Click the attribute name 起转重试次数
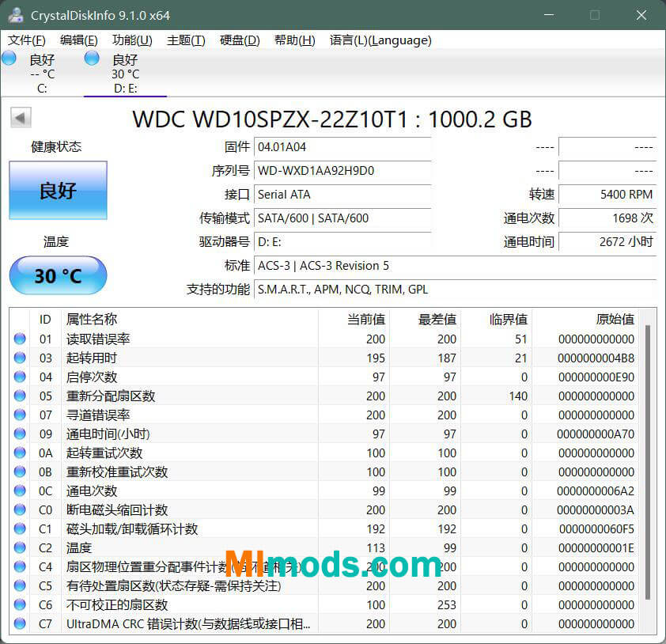The height and width of the screenshot is (644, 666). coord(104,453)
